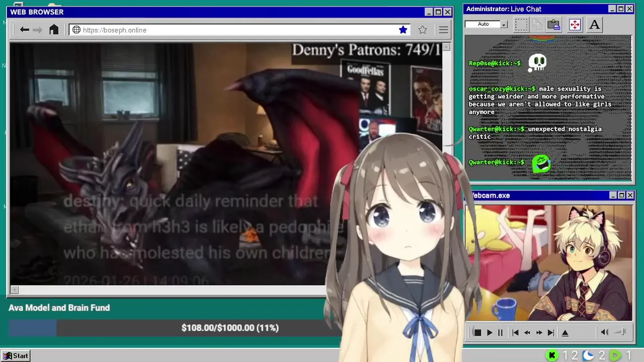Stop playback in webcam.exe

pyautogui.click(x=477, y=332)
